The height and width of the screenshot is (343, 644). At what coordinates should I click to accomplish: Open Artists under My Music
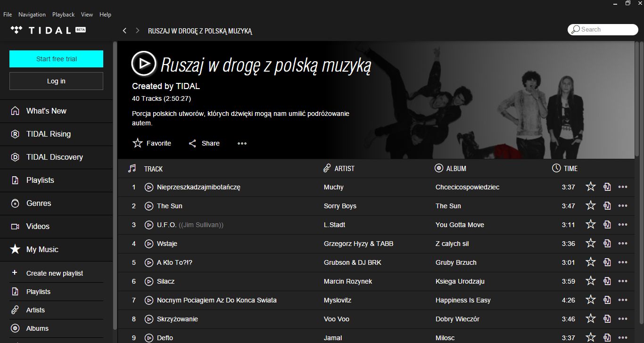[56, 310]
